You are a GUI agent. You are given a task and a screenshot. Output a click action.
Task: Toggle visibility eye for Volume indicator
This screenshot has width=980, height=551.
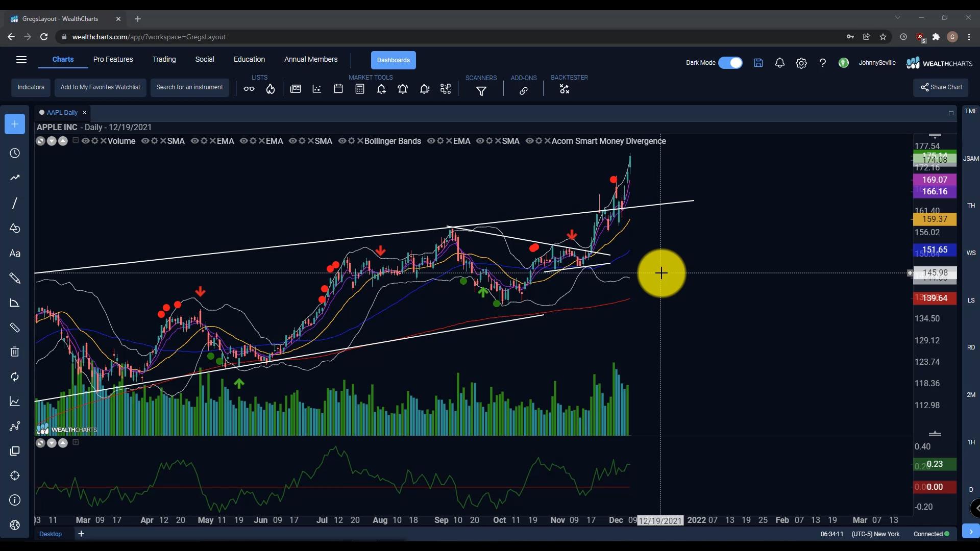tap(85, 141)
